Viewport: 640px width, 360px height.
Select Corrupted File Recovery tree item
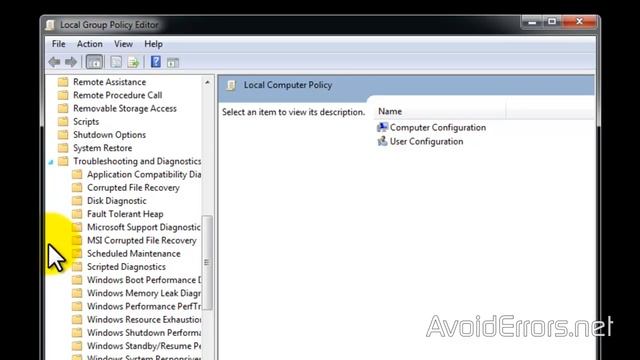click(x=133, y=187)
